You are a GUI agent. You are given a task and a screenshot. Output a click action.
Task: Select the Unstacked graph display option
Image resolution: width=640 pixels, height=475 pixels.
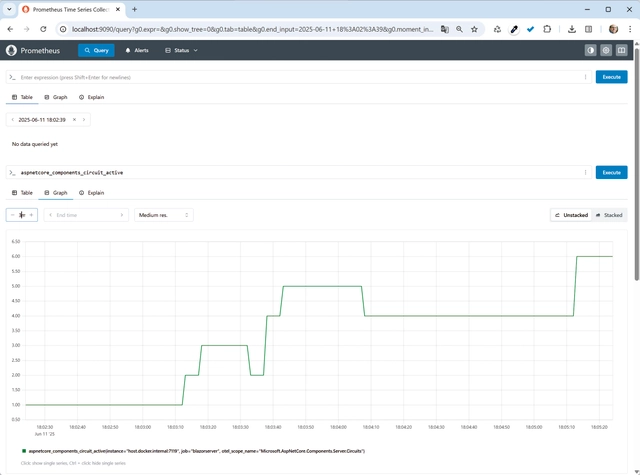tap(571, 215)
